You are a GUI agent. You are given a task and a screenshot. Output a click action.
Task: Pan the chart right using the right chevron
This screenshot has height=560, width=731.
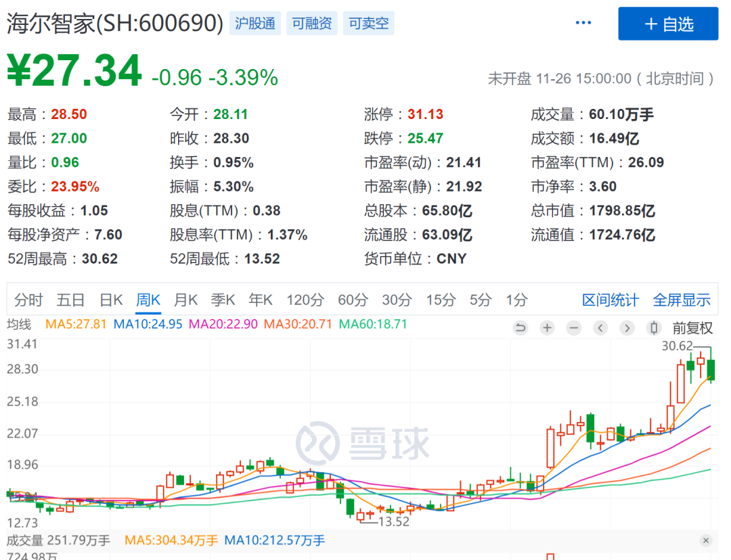coord(627,327)
